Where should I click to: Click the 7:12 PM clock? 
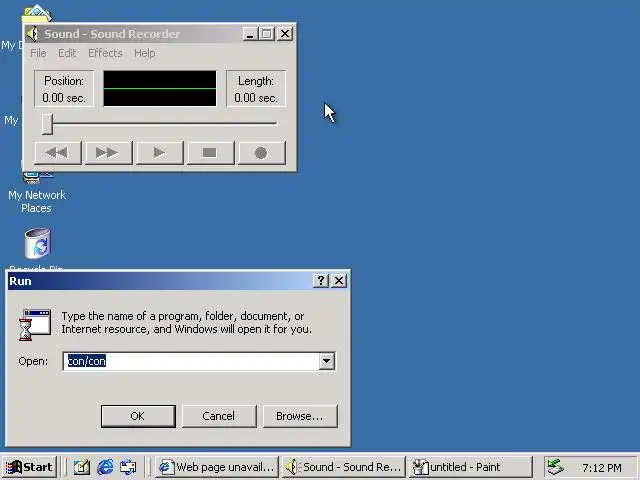click(x=602, y=467)
